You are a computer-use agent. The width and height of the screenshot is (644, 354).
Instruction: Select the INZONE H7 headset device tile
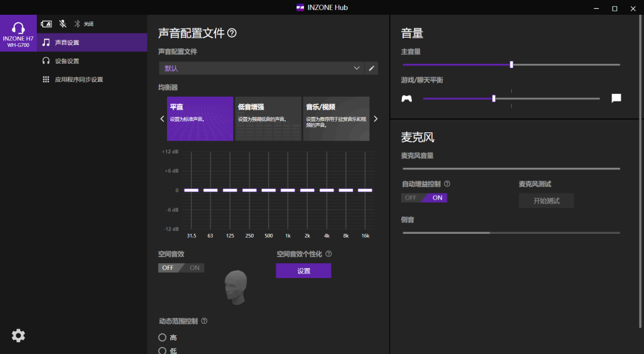(18, 34)
